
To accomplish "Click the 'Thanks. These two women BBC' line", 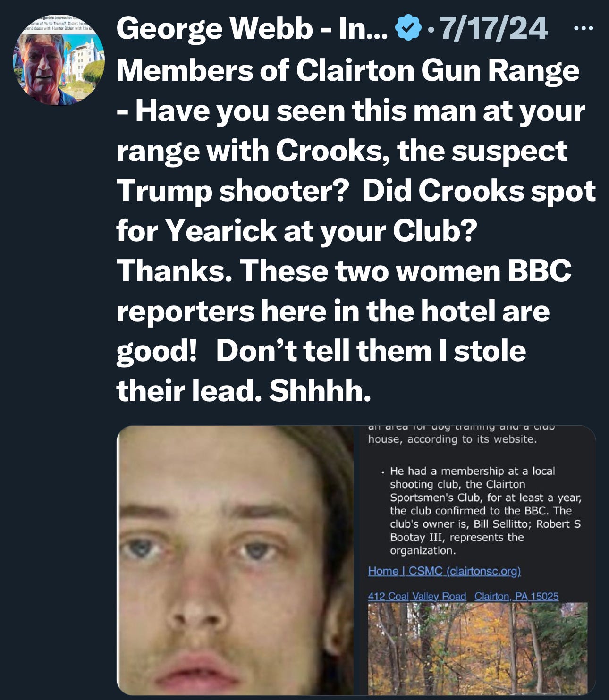I will pyautogui.click(x=344, y=271).
